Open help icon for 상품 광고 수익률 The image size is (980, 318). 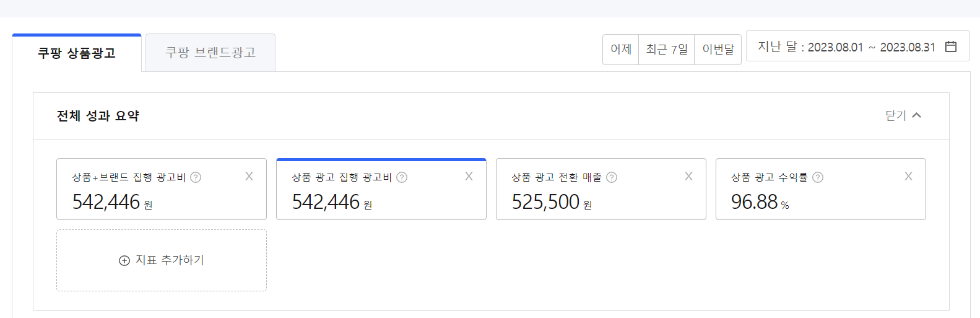coord(818,177)
